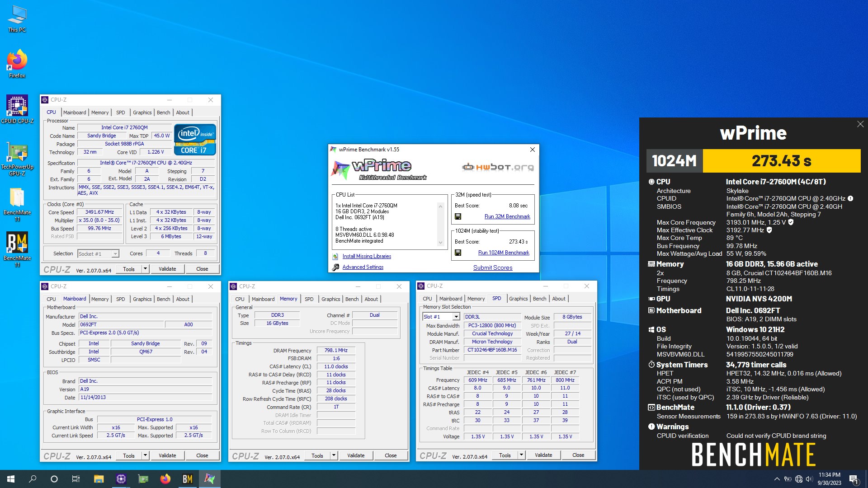The width and height of the screenshot is (868, 488).
Task: Close the BenchMate wPrime result panel
Action: (860, 124)
